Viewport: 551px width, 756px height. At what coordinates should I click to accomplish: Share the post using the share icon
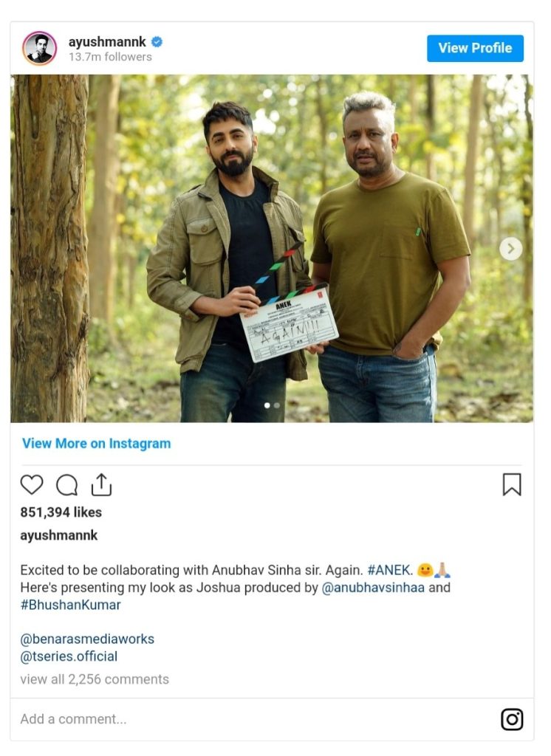[101, 484]
